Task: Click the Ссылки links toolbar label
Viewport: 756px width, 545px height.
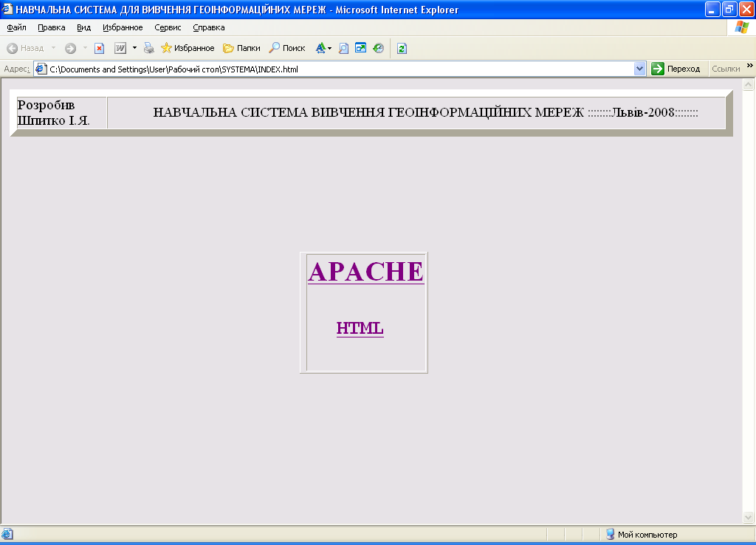Action: coord(726,69)
